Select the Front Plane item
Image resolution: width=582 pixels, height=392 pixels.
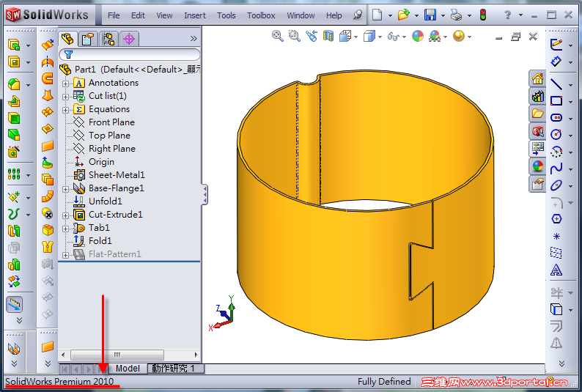[111, 122]
